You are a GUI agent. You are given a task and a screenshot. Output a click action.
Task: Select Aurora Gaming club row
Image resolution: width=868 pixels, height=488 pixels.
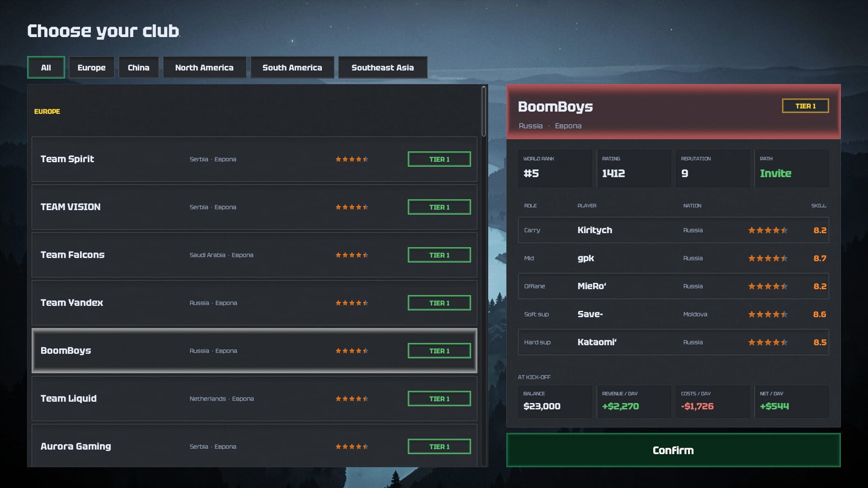click(255, 446)
